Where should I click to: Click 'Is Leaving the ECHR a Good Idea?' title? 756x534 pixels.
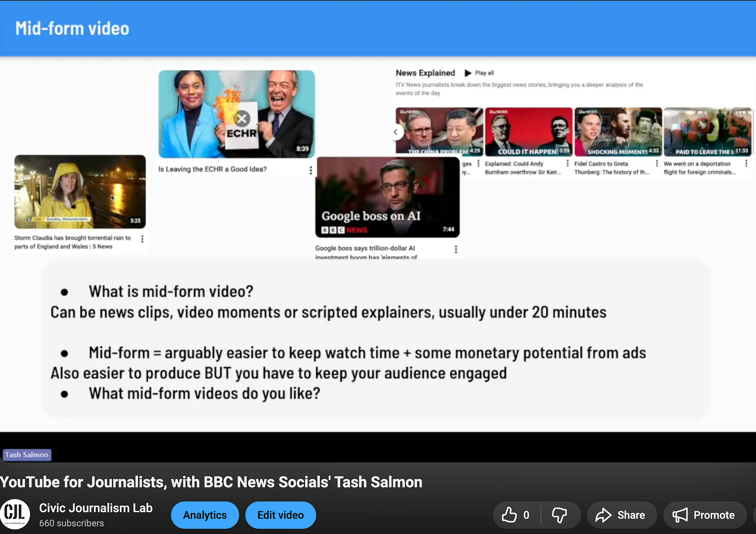pyautogui.click(x=212, y=169)
